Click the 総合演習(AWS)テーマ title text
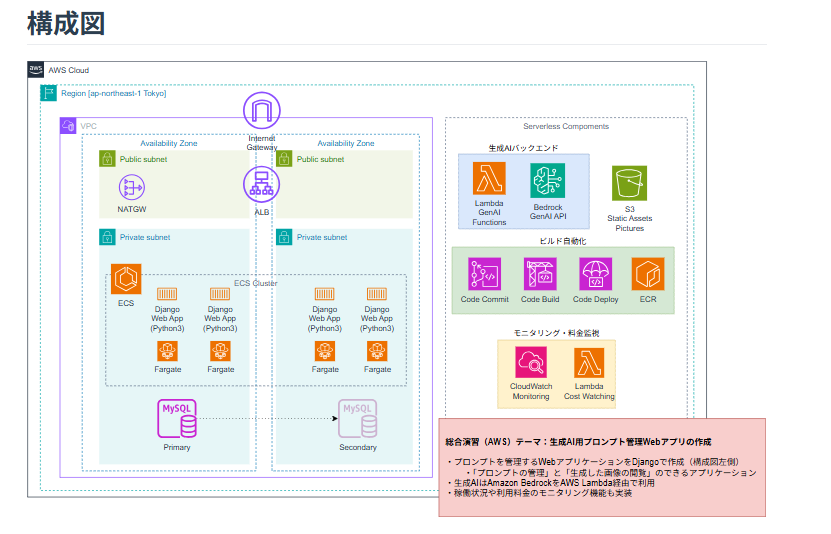The height and width of the screenshot is (534, 831). coord(578,442)
